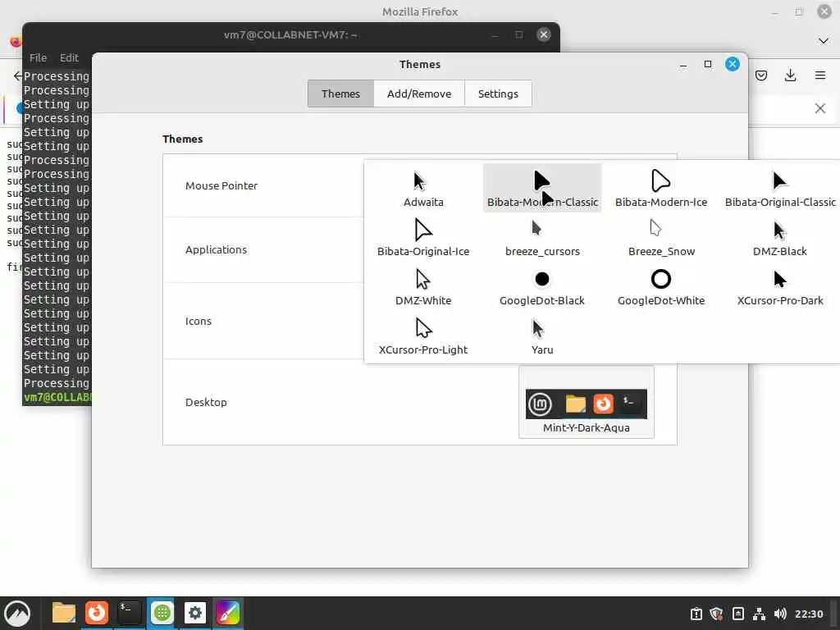This screenshot has height=630, width=840.
Task: Open Files manager from the taskbar
Action: pos(64,613)
